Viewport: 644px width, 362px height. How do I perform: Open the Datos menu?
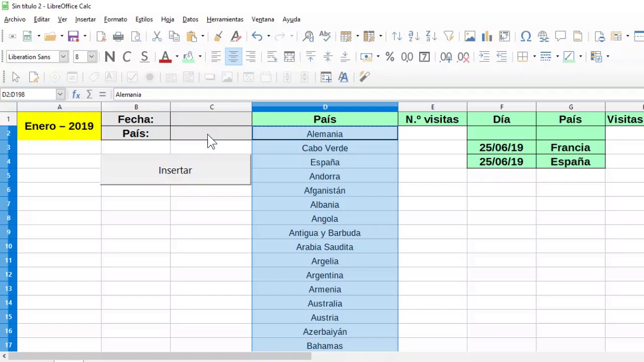click(x=190, y=19)
